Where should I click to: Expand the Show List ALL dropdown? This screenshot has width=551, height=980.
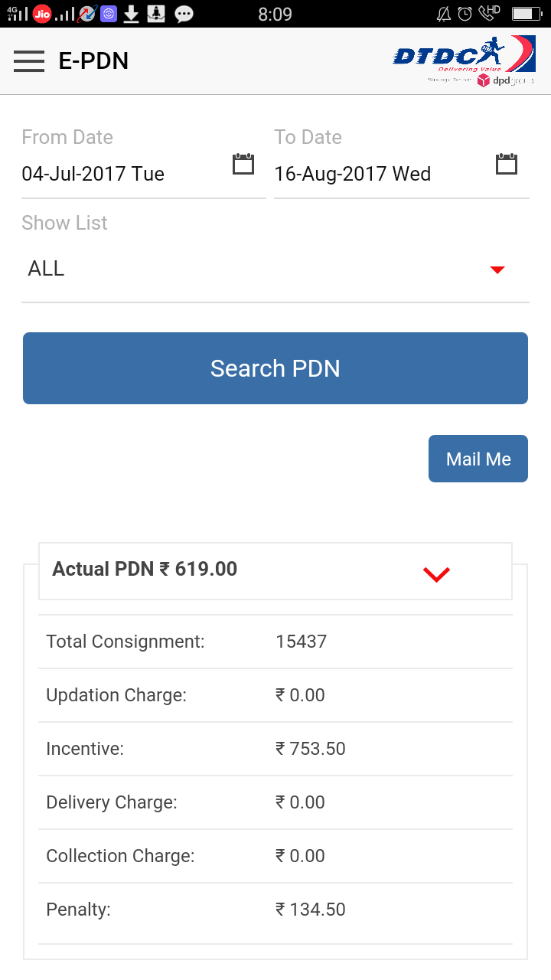tap(275, 269)
